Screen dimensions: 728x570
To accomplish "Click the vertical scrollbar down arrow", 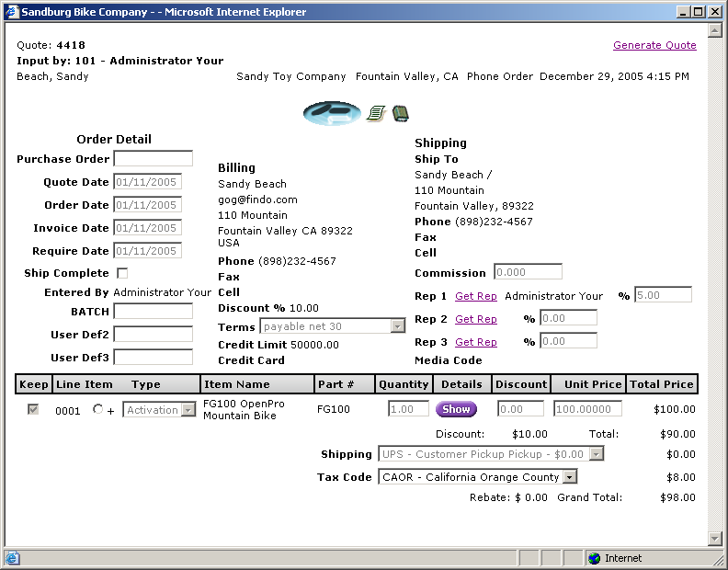I will coord(715,539).
